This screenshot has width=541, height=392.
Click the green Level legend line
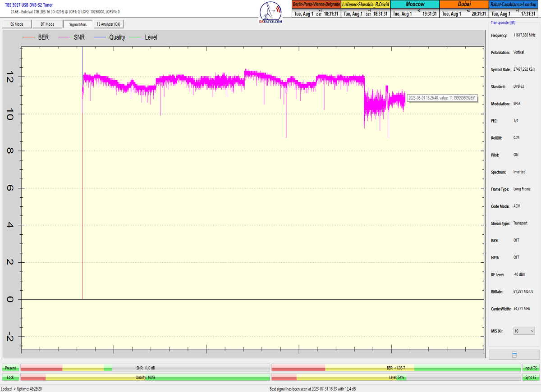135,37
